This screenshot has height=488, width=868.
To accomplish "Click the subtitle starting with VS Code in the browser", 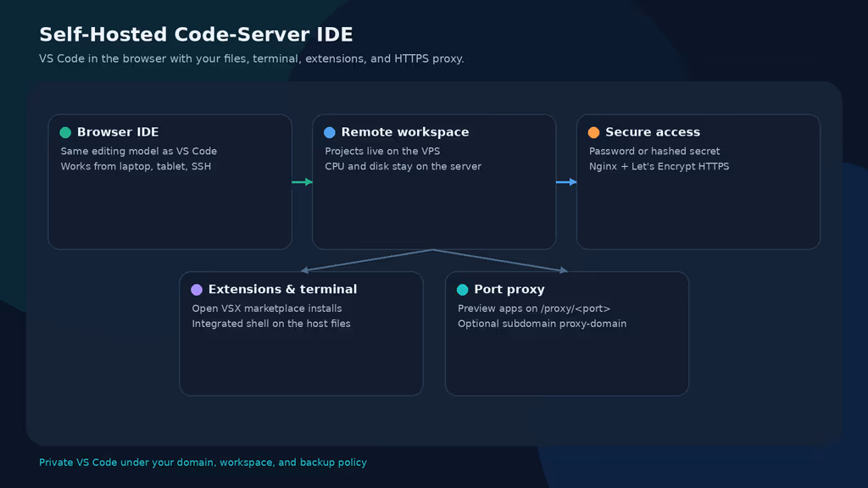I will (251, 58).
